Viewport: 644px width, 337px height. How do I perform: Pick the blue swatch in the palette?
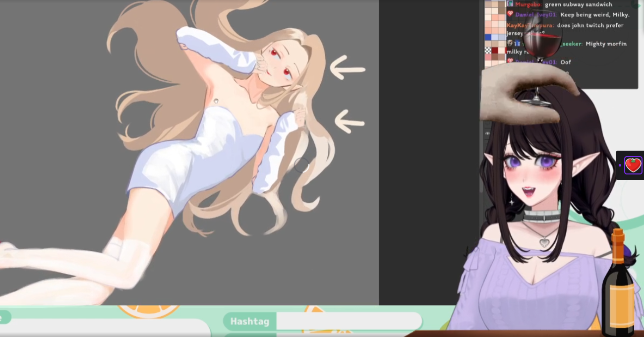click(488, 37)
